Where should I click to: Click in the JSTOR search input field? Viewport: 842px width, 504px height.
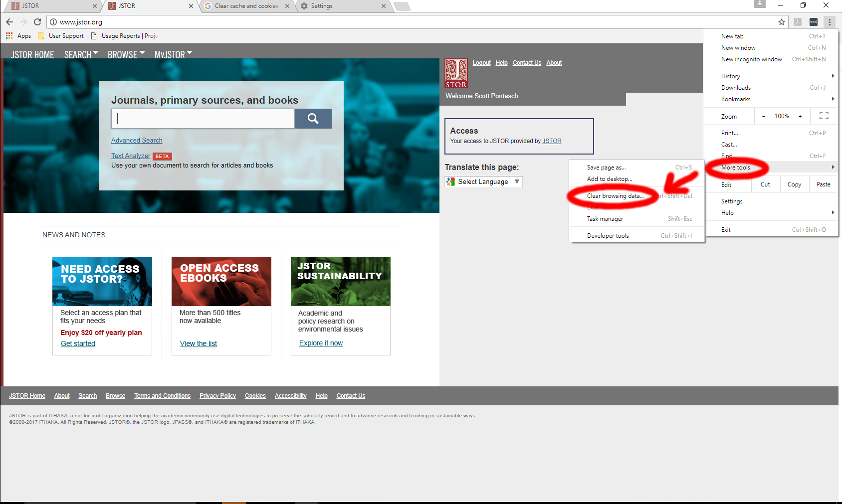pyautogui.click(x=203, y=119)
